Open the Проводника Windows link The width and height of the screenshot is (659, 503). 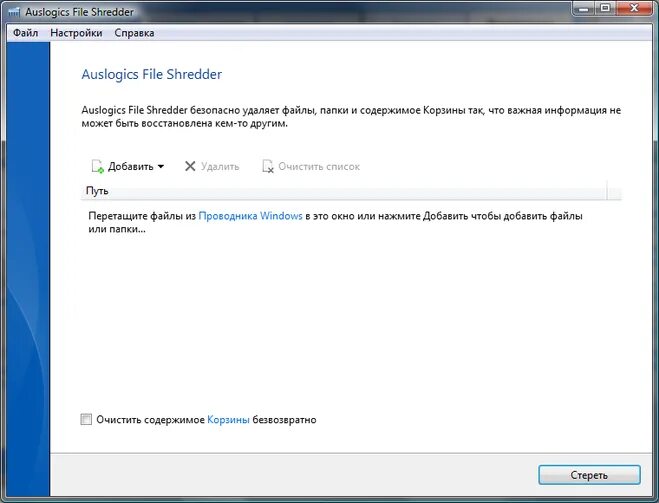click(250, 216)
